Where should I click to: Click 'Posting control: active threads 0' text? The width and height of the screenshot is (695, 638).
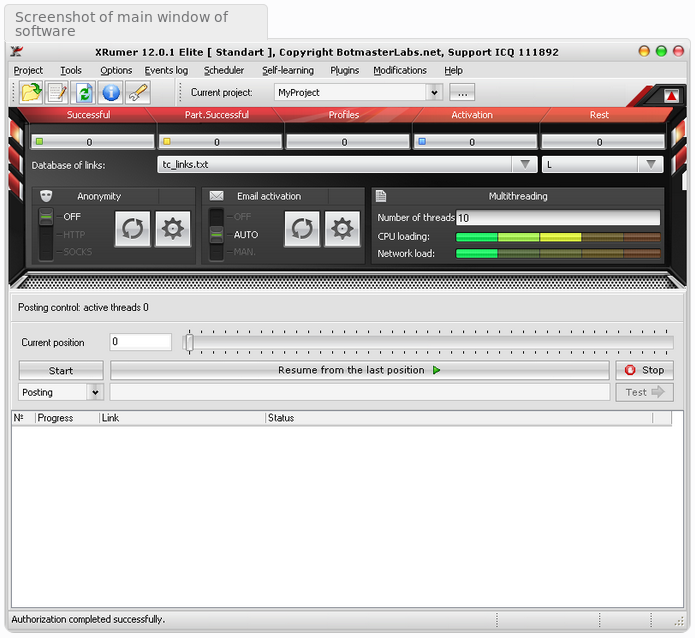pyautogui.click(x=83, y=307)
